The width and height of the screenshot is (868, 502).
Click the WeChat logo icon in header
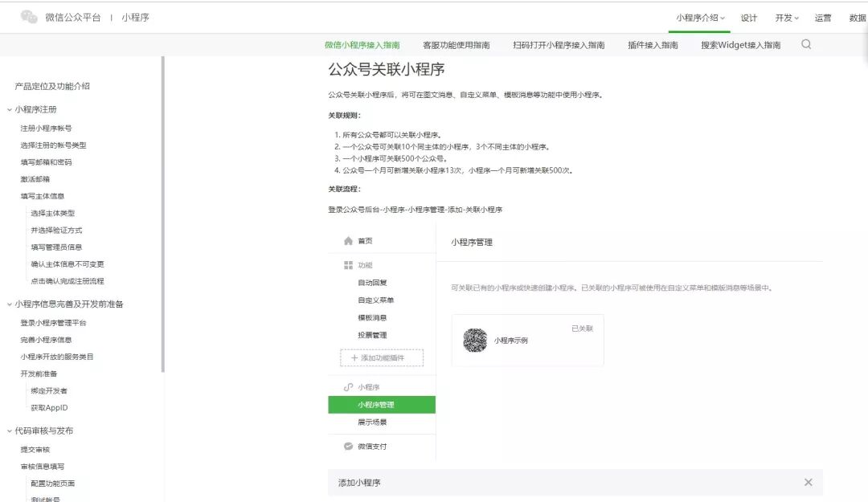(x=29, y=17)
